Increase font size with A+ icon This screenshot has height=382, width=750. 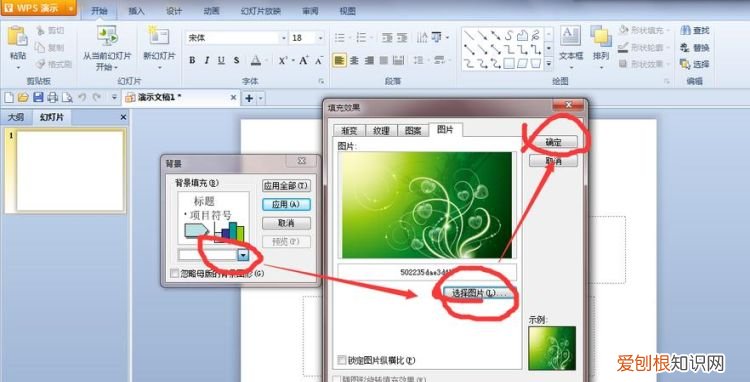304,60
